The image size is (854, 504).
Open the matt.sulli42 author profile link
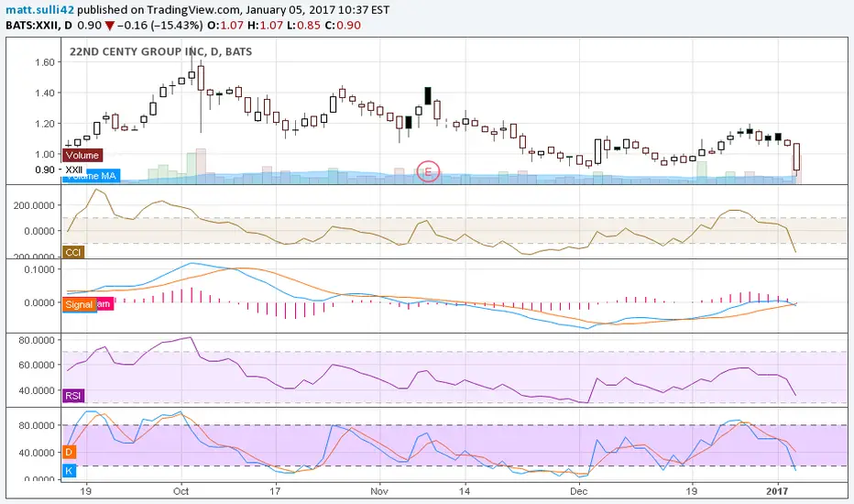coord(40,10)
